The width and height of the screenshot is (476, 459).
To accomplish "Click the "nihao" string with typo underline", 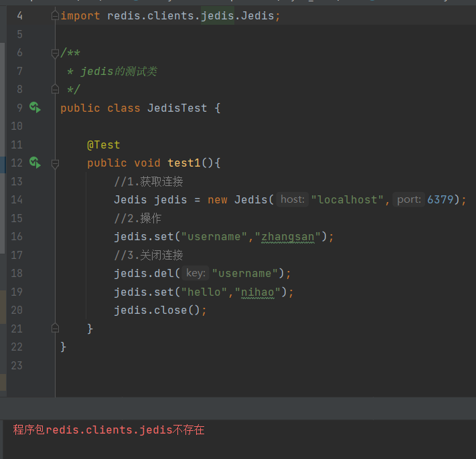I will click(x=258, y=292).
